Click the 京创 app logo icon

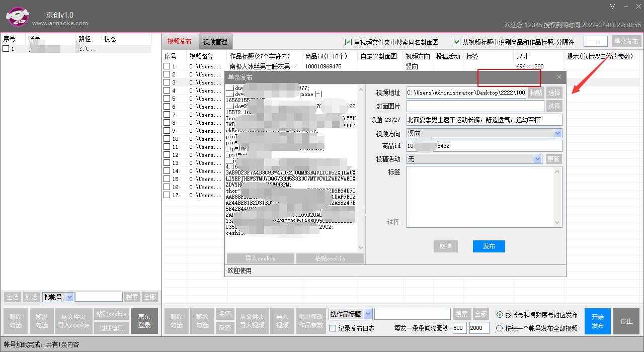tap(18, 18)
